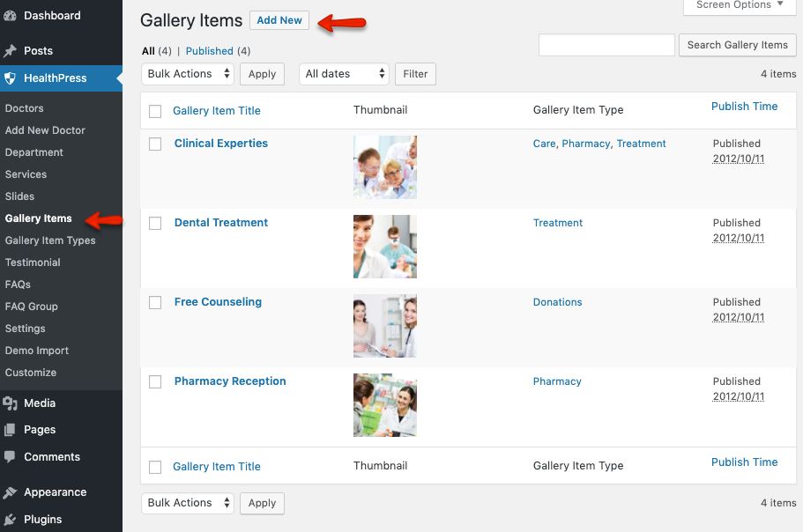Open the Screen Options panel
The image size is (803, 532).
739,5
